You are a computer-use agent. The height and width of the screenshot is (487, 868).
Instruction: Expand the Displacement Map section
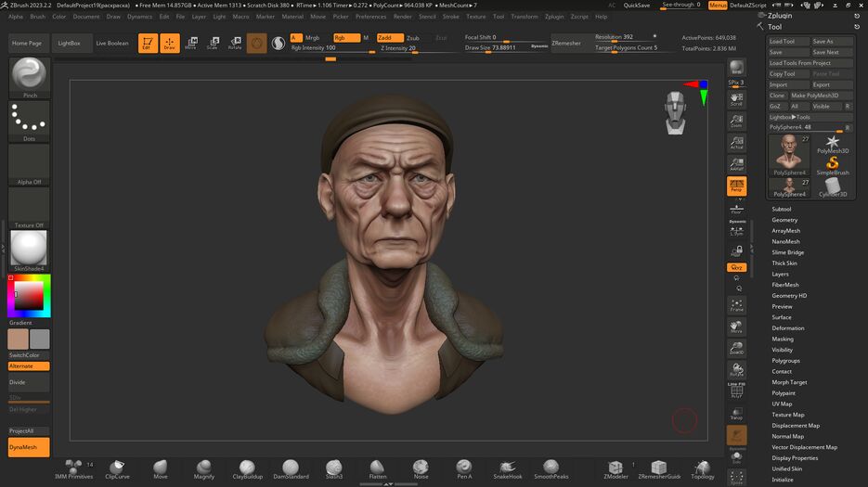click(796, 426)
